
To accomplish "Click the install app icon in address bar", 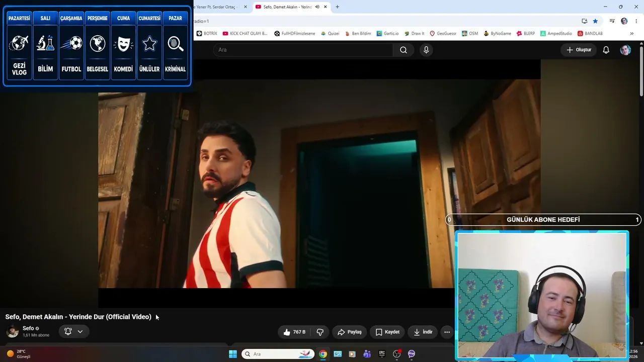I will [584, 21].
